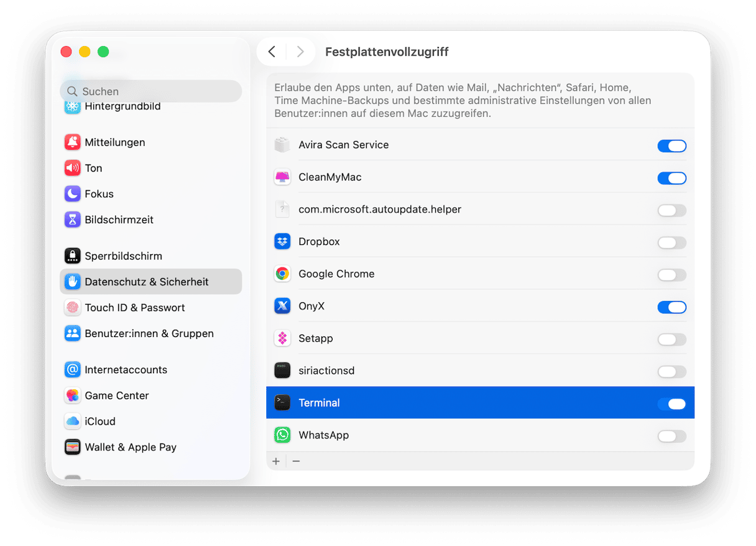The width and height of the screenshot is (756, 546).
Task: Turn on the Dropbox toggle
Action: point(672,243)
